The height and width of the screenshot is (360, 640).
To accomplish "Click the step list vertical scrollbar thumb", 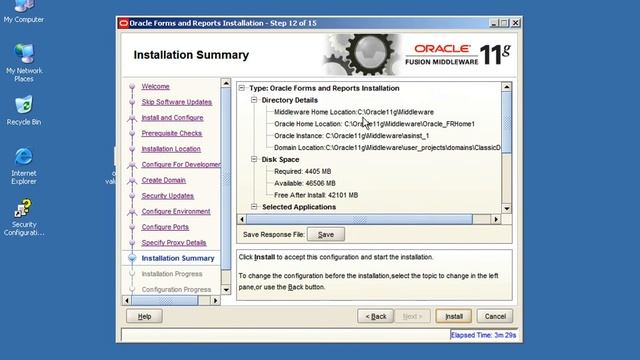I will click(x=226, y=179).
